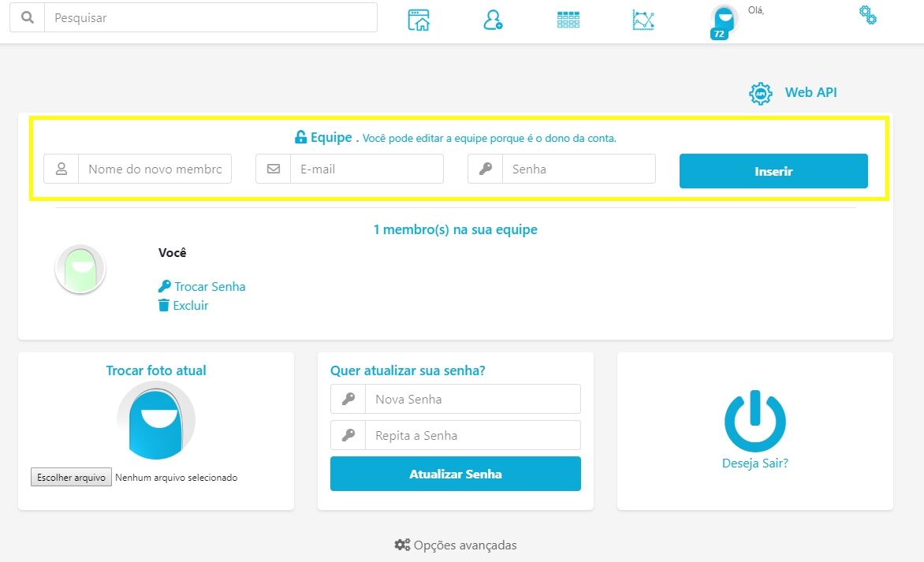Click the magnifying glass search icon

point(28,17)
